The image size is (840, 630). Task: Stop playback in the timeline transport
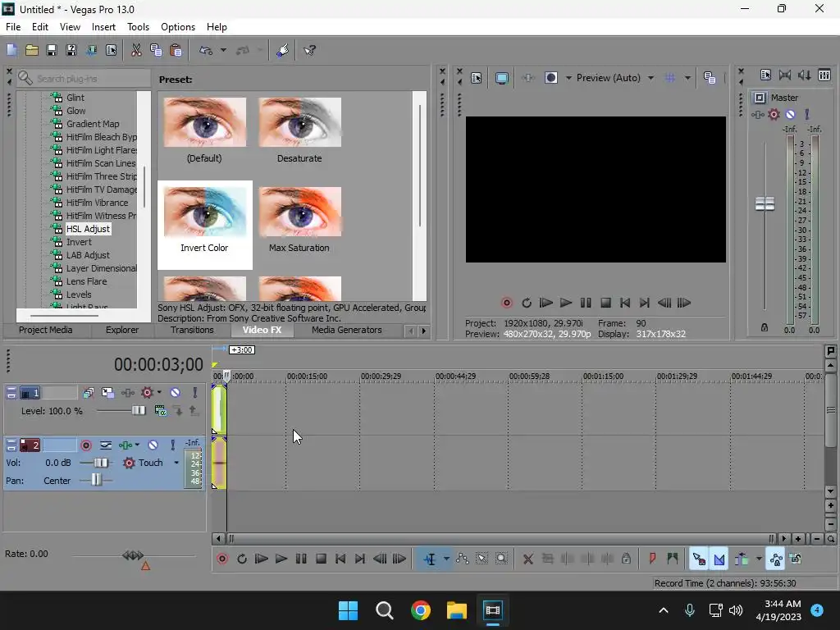pos(321,559)
